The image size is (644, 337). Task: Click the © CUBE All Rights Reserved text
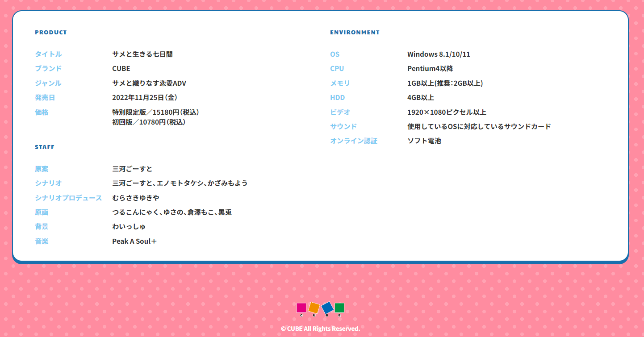(x=321, y=329)
